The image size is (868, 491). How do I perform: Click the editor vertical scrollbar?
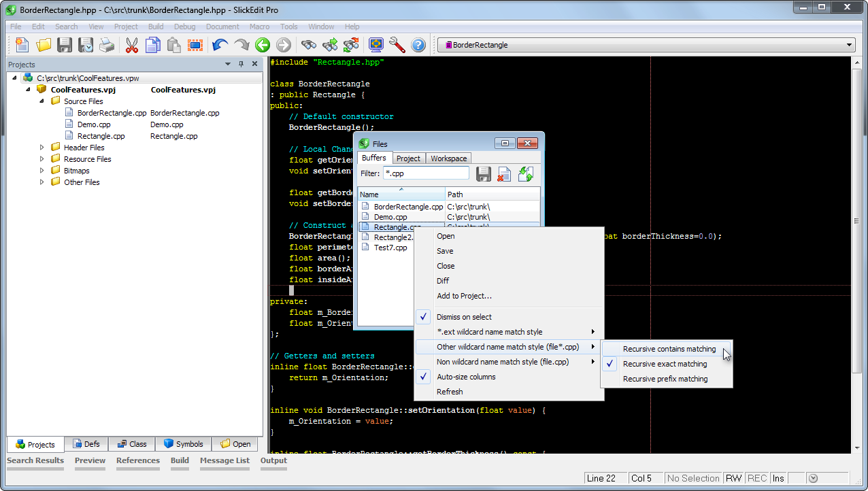858,254
